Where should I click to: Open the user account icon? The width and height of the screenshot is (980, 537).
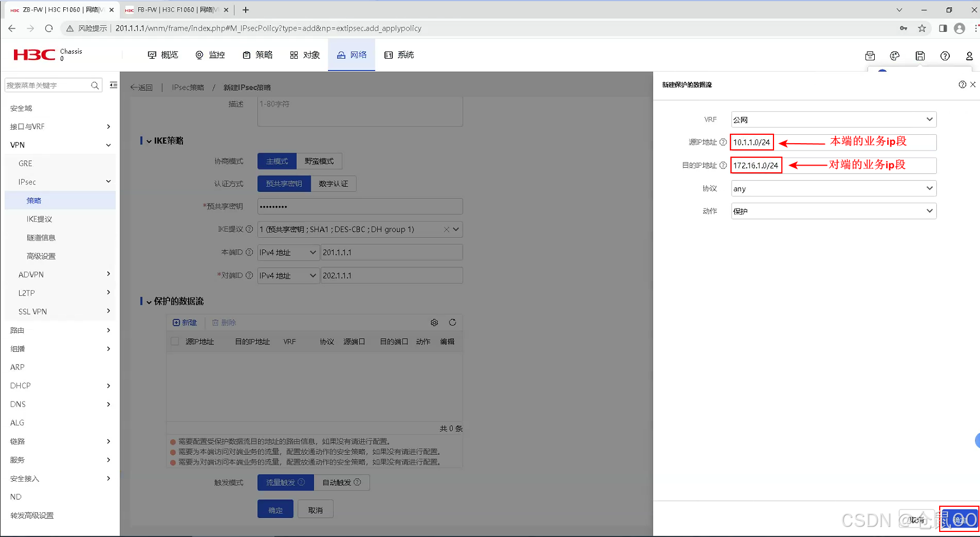[x=970, y=56]
